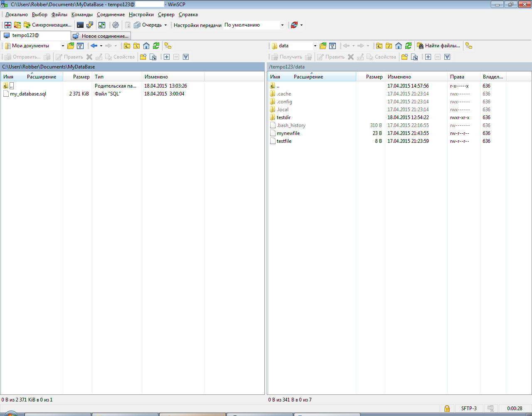Open the Новое соединение... tab

point(101,36)
